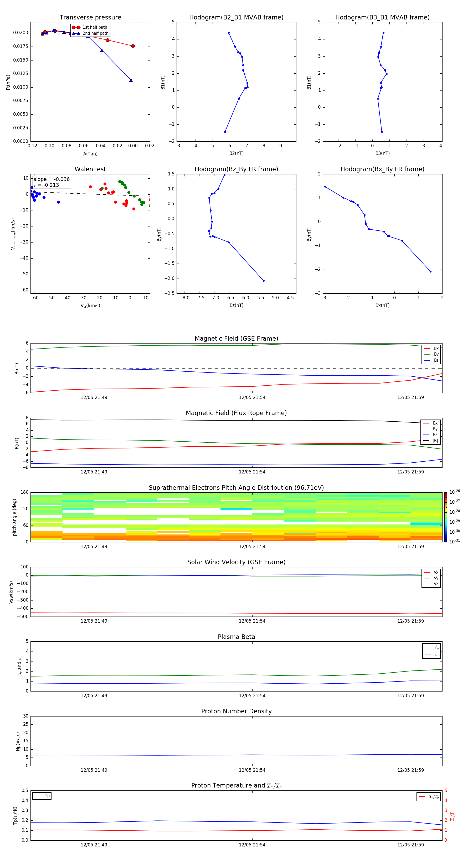
Task: Click the Hodogram(B2_B1 MVAB frame) title
Action: (236, 18)
